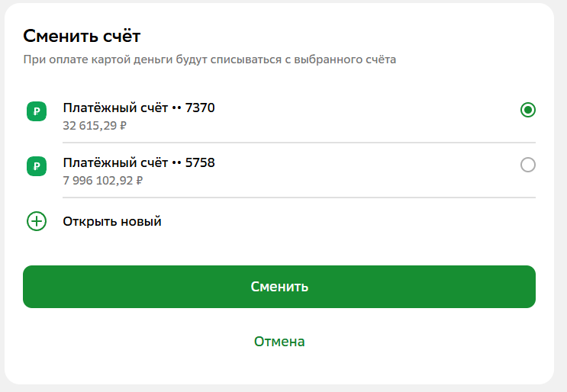Click the ruble sign after 7 996 102,92

tap(139, 181)
